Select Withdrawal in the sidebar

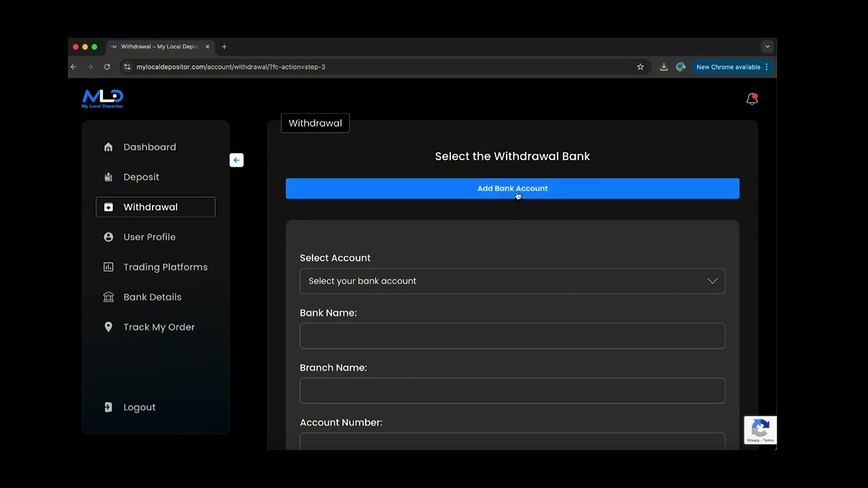155,207
